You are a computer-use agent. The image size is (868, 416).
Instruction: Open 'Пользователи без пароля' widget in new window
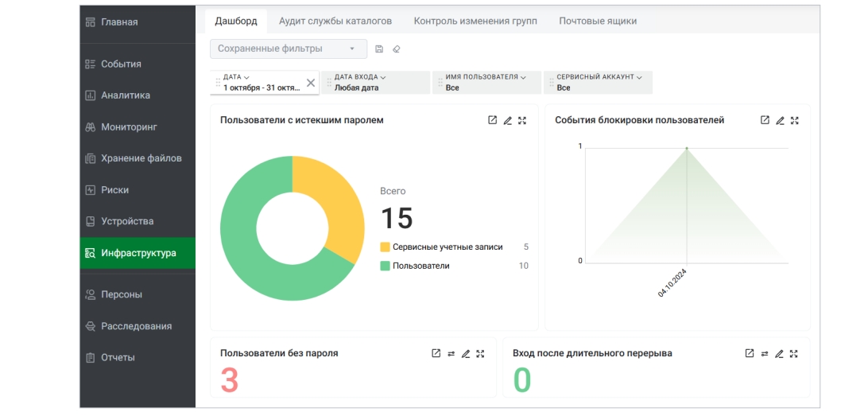[x=436, y=354]
